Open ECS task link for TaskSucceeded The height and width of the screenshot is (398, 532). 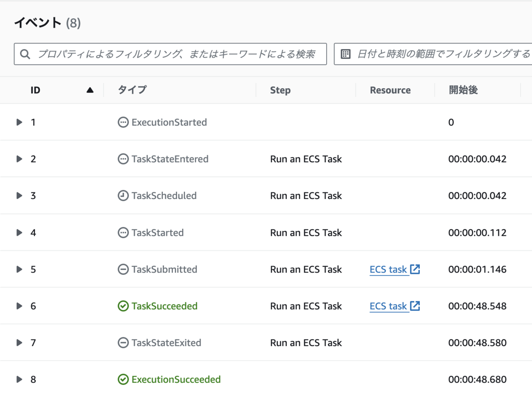click(388, 306)
